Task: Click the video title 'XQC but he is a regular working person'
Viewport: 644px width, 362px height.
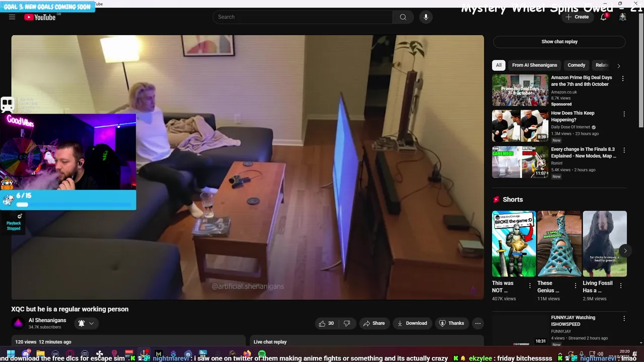Action: click(x=70, y=309)
